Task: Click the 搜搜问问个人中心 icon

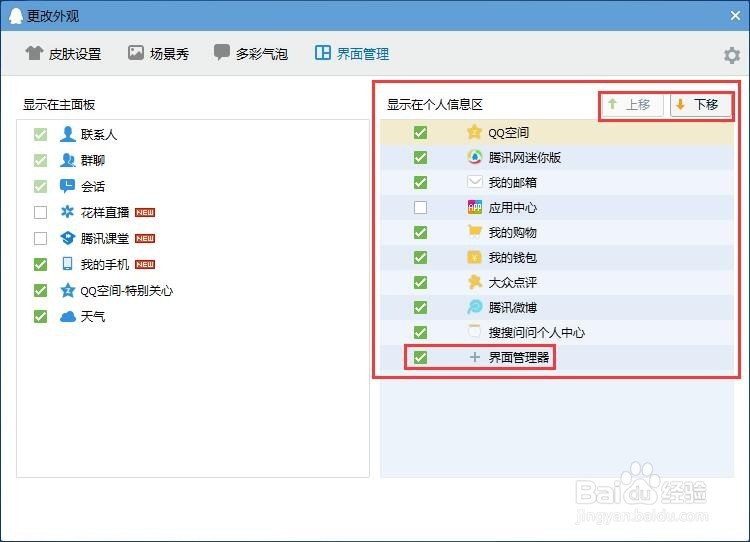Action: 474,331
